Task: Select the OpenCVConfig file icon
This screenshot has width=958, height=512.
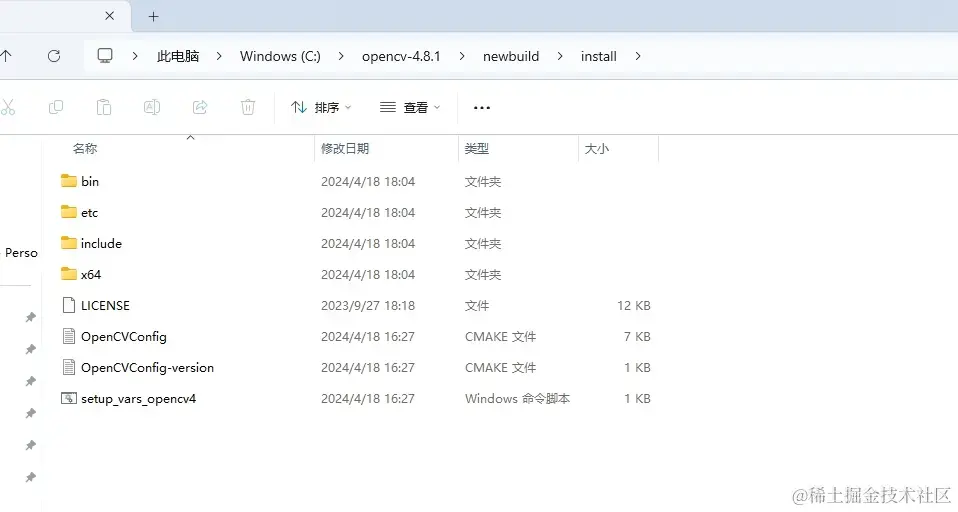Action: click(x=68, y=336)
